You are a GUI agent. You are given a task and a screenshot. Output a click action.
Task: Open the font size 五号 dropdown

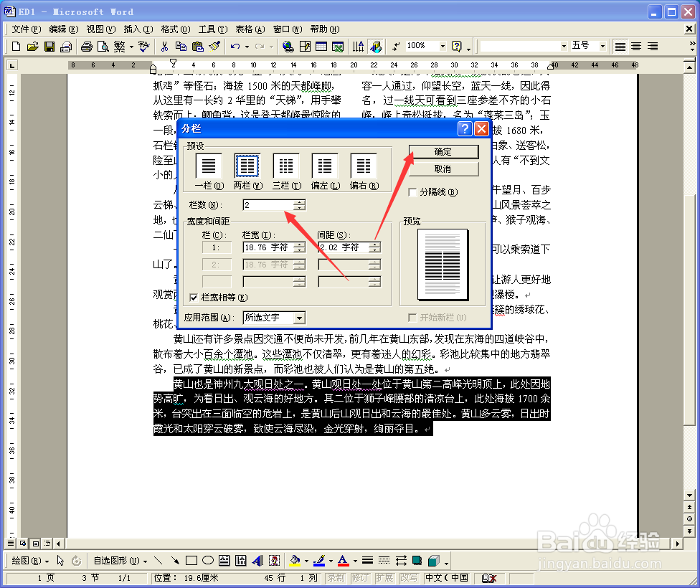(602, 46)
